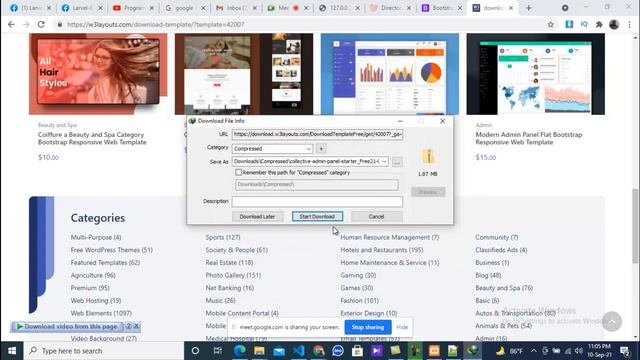640x360 pixels.
Task: Reload the w3layouts page
Action: [x=41, y=24]
